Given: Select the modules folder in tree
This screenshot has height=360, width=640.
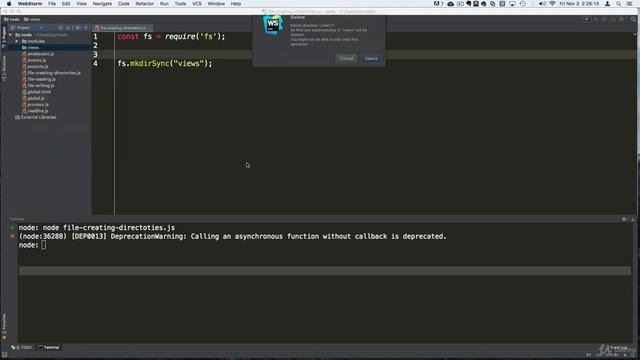Looking at the screenshot, I should pyautogui.click(x=33, y=41).
